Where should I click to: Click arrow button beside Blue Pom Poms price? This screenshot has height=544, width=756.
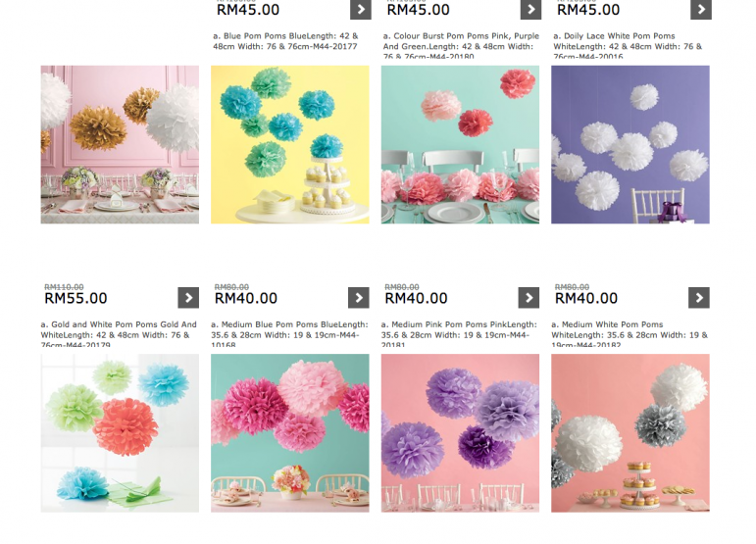[x=360, y=9]
